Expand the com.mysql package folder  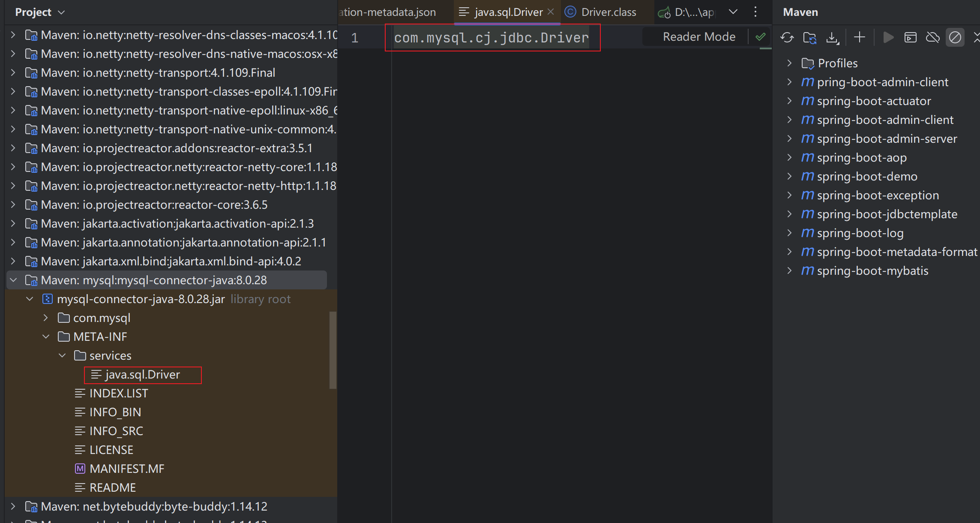[x=46, y=318]
